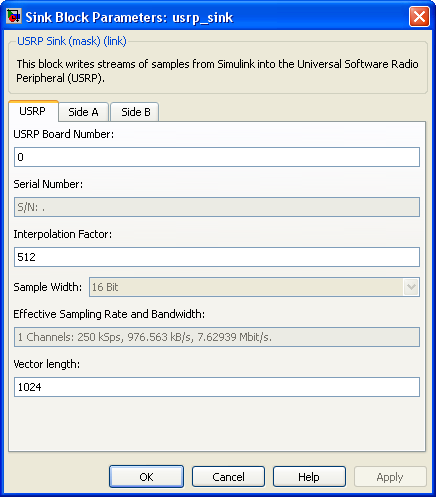436x497 pixels.
Task: Click the 'Serial Number:' label
Action: click(48, 184)
